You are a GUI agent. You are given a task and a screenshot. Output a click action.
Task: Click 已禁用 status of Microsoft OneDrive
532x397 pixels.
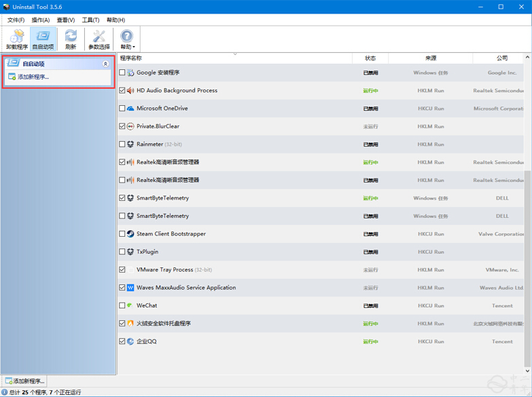pyautogui.click(x=370, y=109)
